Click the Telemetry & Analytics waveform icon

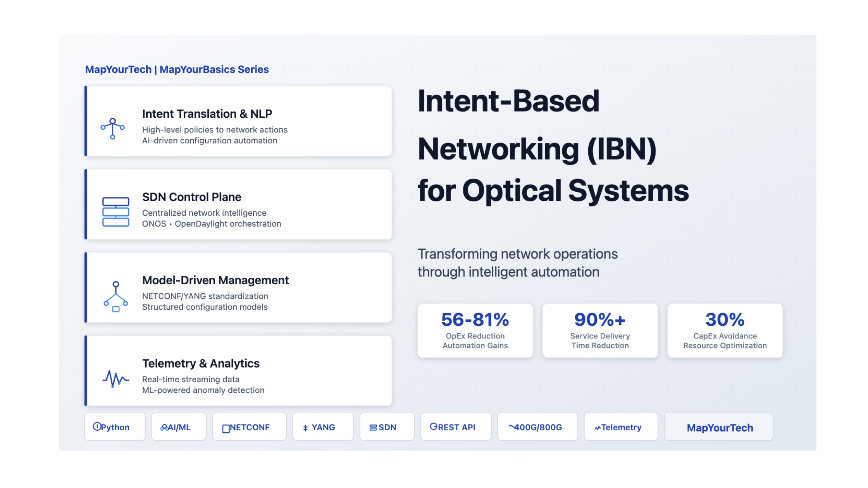115,378
